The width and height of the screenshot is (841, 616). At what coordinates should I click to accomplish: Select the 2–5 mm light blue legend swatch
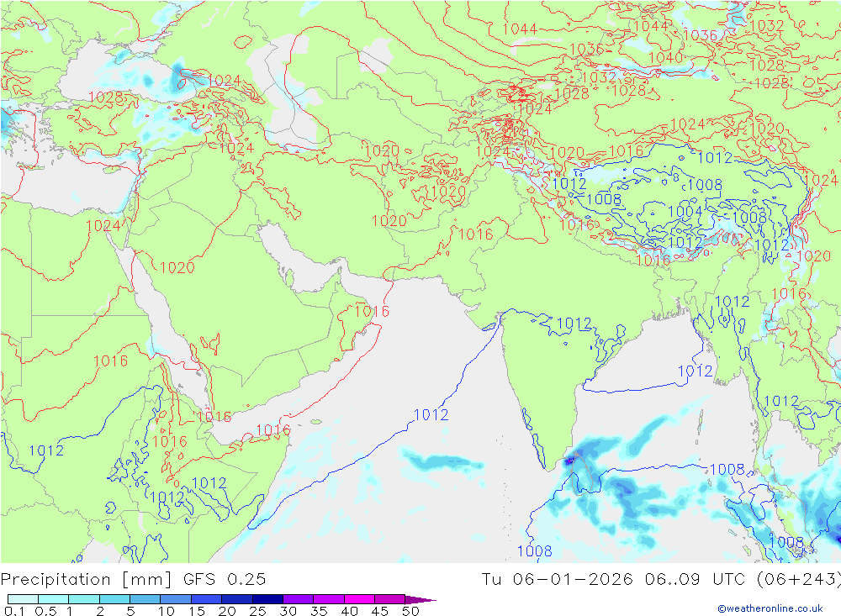(x=114, y=599)
